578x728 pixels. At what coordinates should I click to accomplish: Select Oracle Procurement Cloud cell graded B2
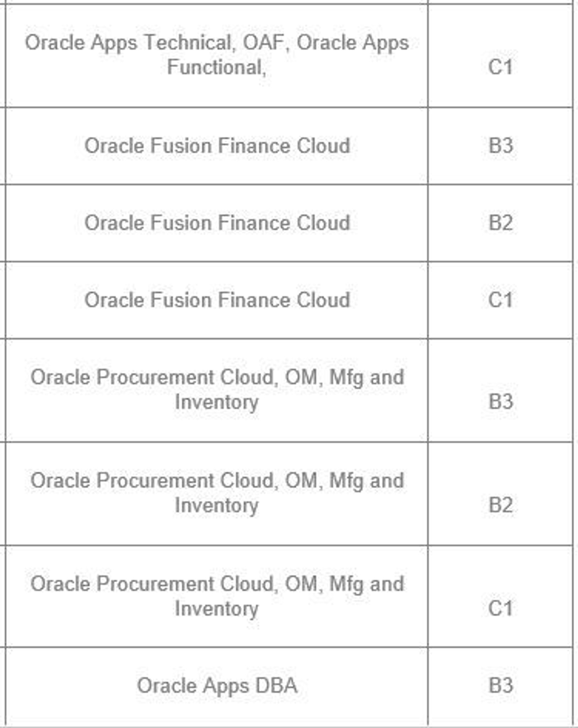pyautogui.click(x=217, y=493)
